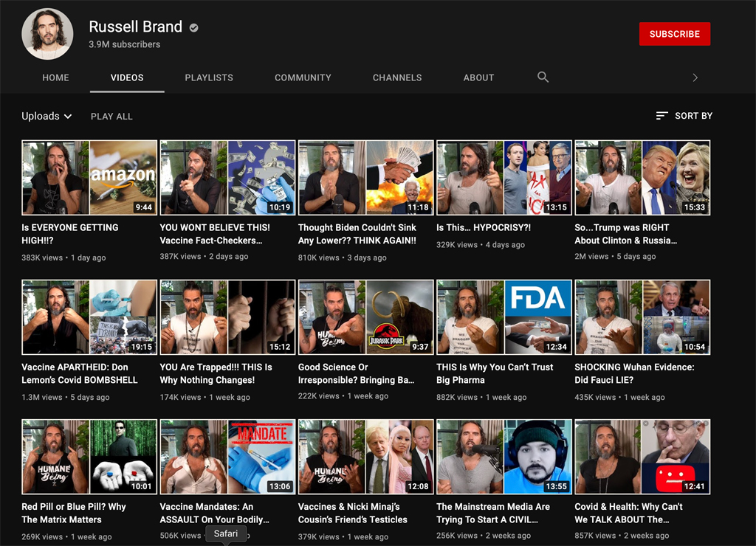Screen dimensions: 756x546
Task: Open the About tab
Action: (478, 77)
